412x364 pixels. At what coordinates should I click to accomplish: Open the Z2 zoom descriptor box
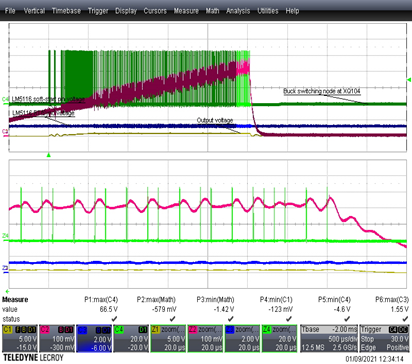point(205,339)
